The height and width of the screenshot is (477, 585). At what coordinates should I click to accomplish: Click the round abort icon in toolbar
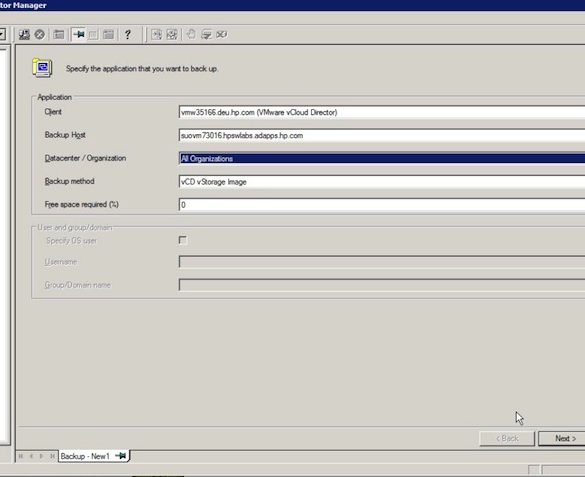click(x=40, y=35)
